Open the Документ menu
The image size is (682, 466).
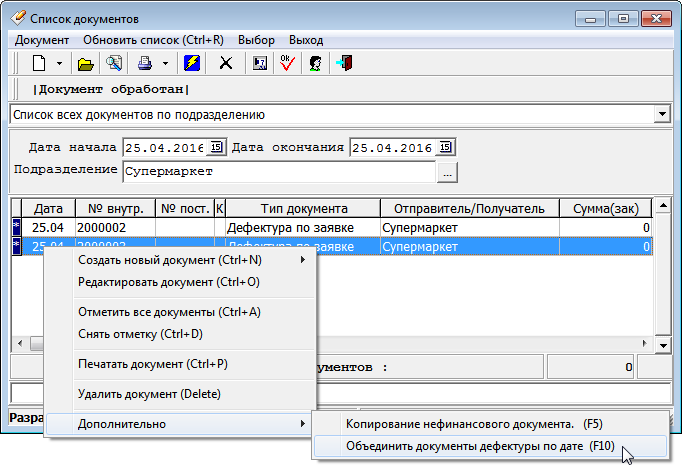pos(42,40)
